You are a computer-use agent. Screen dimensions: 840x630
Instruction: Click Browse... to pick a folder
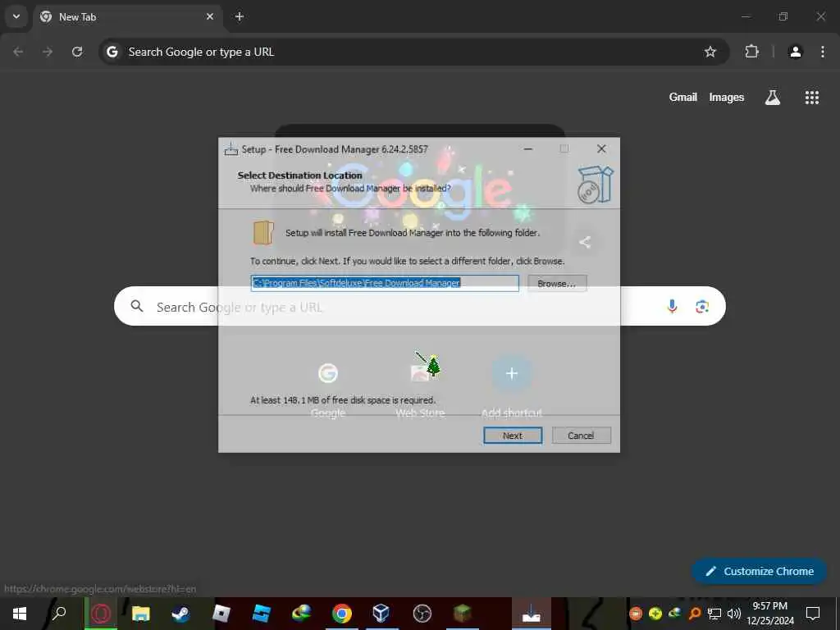[x=557, y=283]
